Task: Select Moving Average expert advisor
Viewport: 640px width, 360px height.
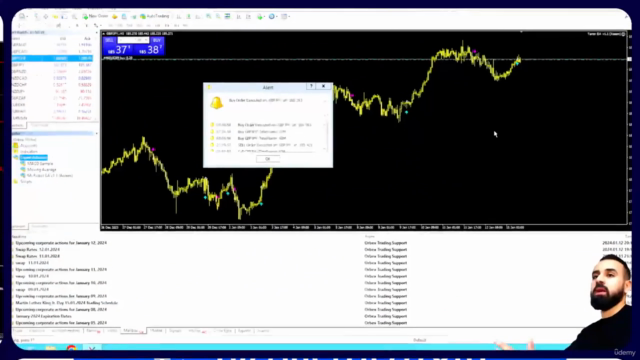Action: 42,169
